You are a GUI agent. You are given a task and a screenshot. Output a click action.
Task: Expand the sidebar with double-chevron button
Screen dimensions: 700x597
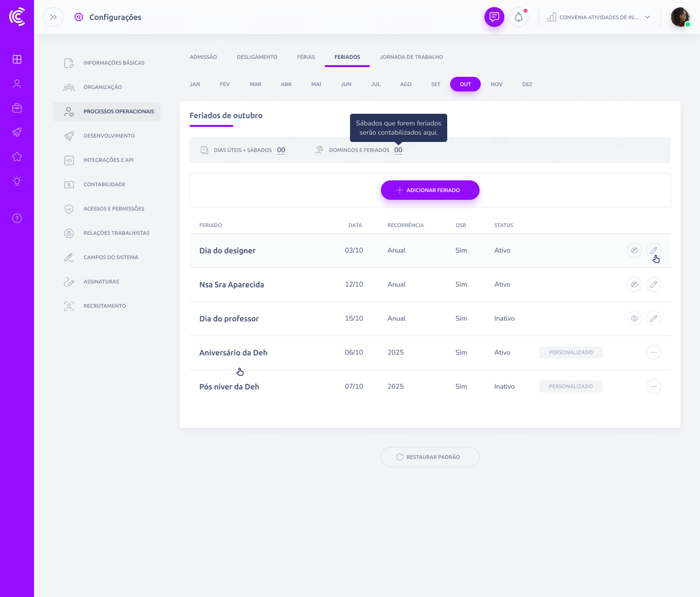pyautogui.click(x=53, y=18)
